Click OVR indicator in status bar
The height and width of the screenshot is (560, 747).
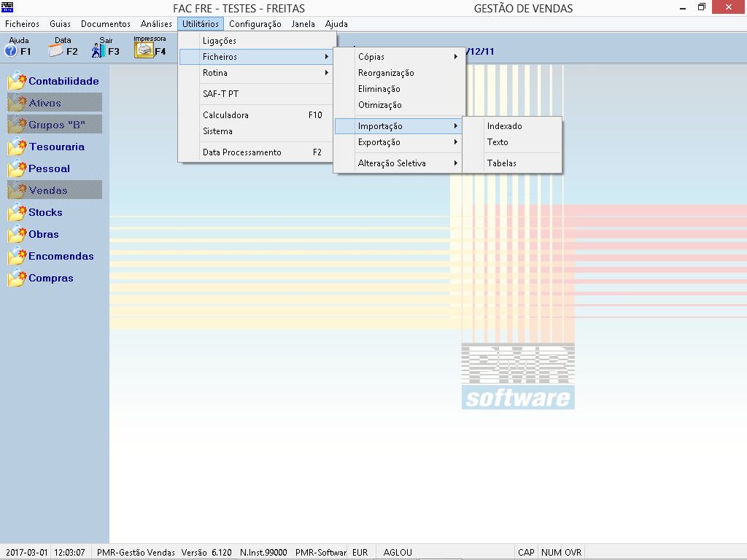(573, 553)
